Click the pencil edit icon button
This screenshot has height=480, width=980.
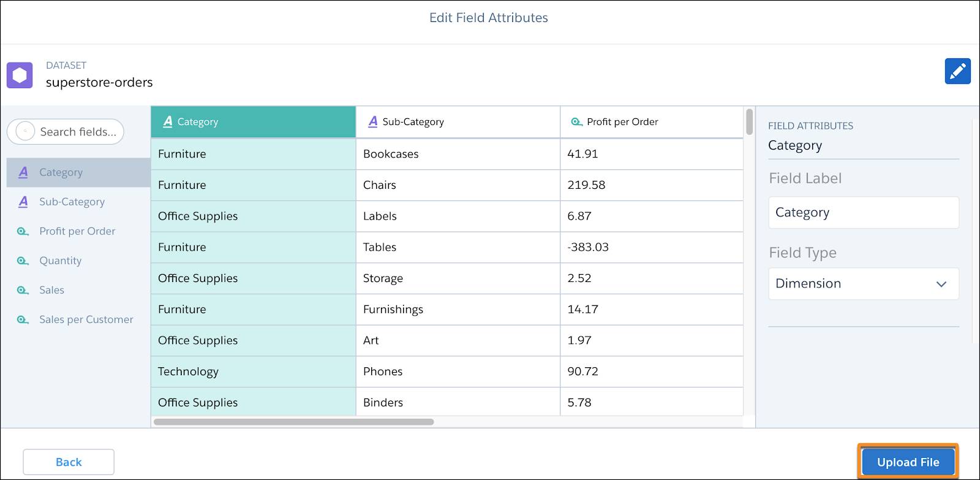[957, 71]
